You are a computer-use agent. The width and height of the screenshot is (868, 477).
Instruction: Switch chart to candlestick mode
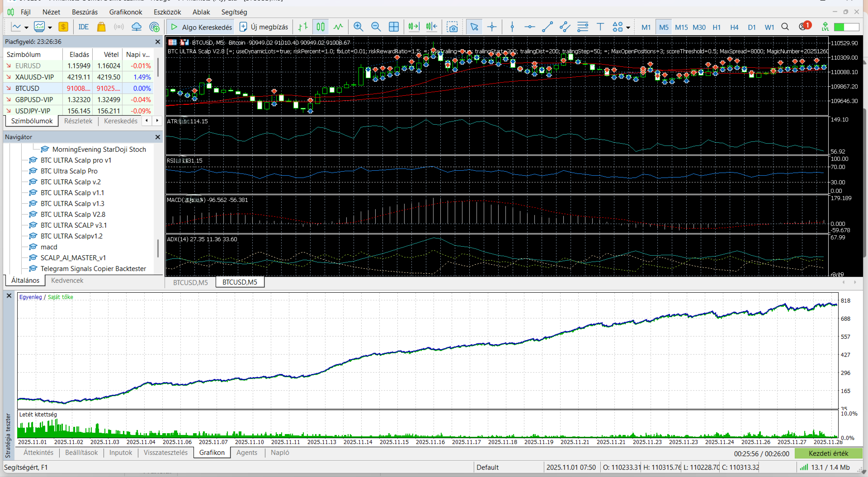coord(321,27)
